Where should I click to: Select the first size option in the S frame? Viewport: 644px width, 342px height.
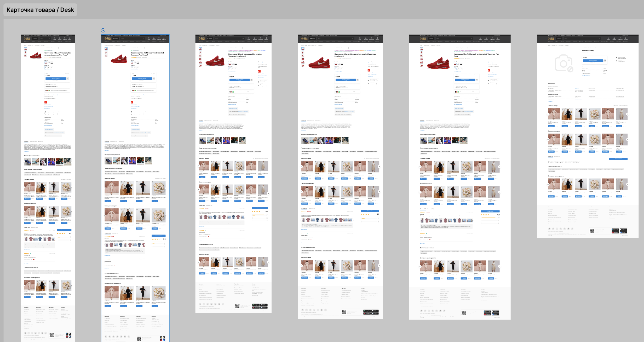point(132,68)
